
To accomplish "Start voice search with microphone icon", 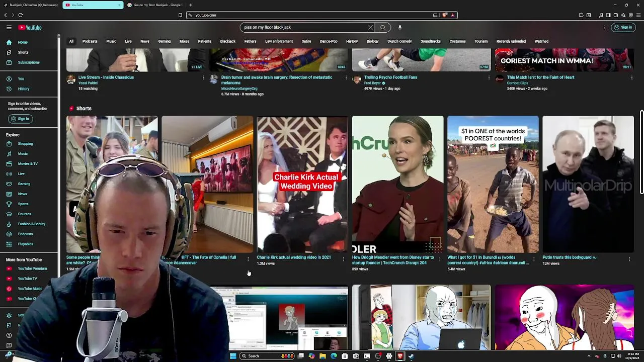I will coord(399,27).
